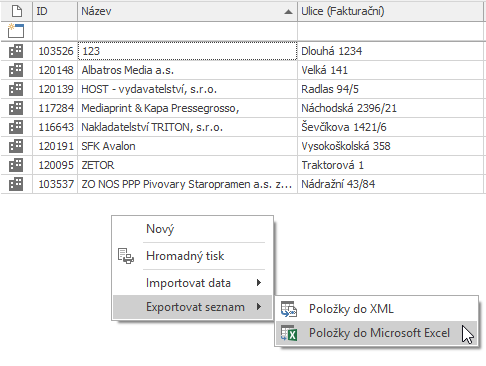Select company icon for row 103526
486x366 pixels.
(16, 51)
